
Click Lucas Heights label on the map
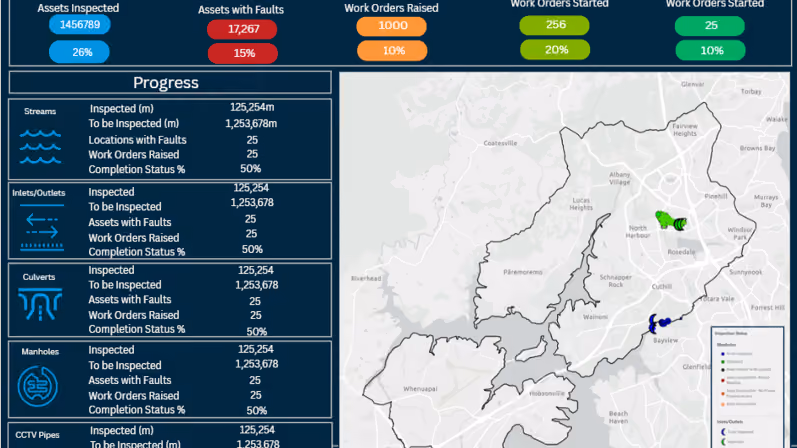[x=581, y=204]
